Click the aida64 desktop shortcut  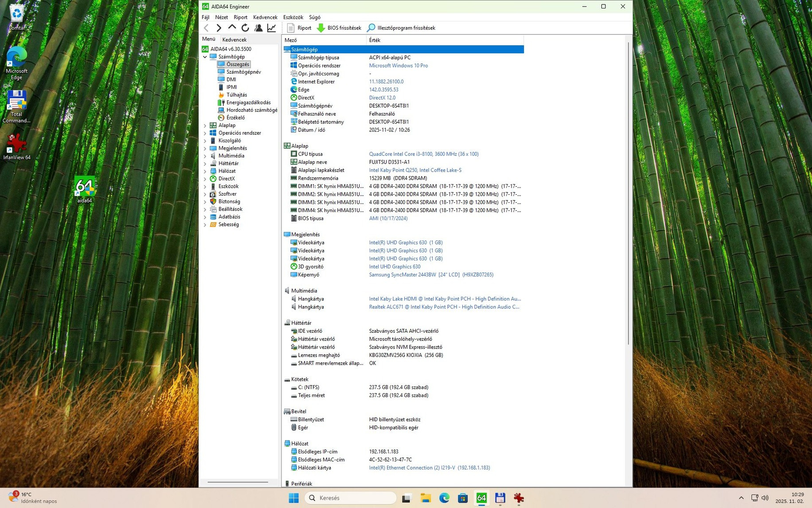point(84,190)
